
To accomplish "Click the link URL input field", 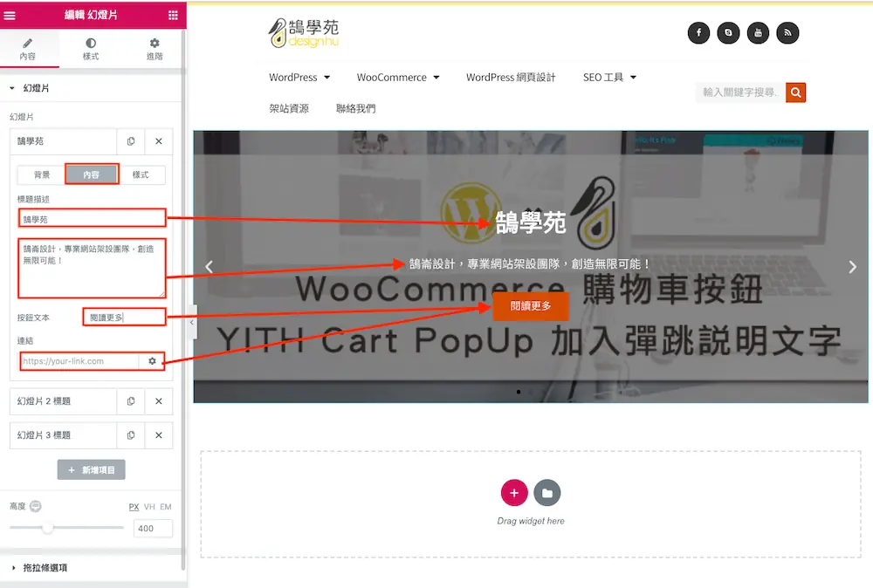I will point(79,361).
